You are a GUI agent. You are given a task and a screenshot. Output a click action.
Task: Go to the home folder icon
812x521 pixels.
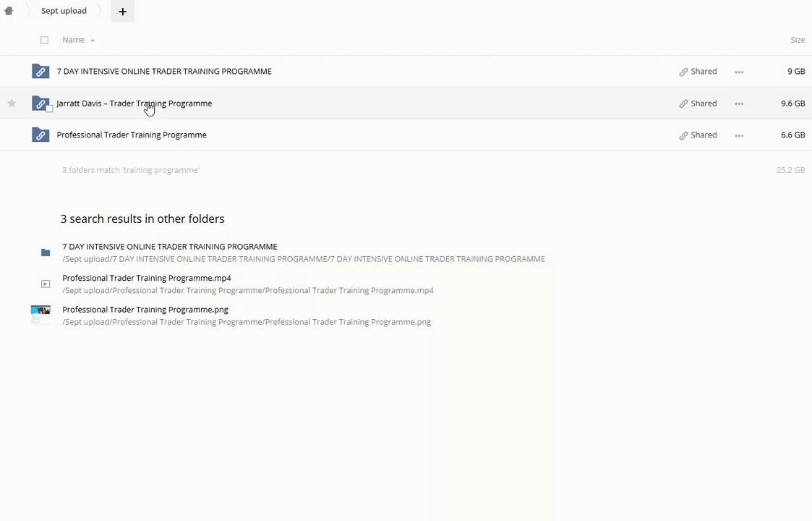pyautogui.click(x=9, y=11)
